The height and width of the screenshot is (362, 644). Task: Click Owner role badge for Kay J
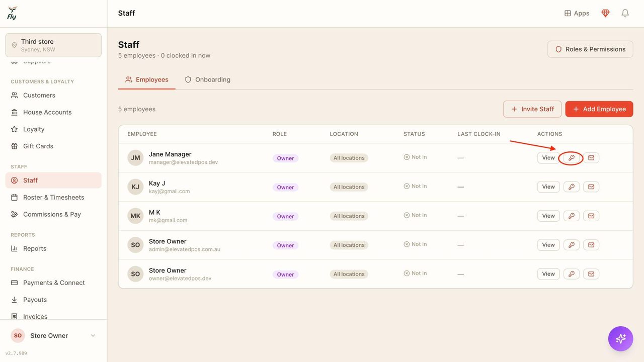[285, 188]
